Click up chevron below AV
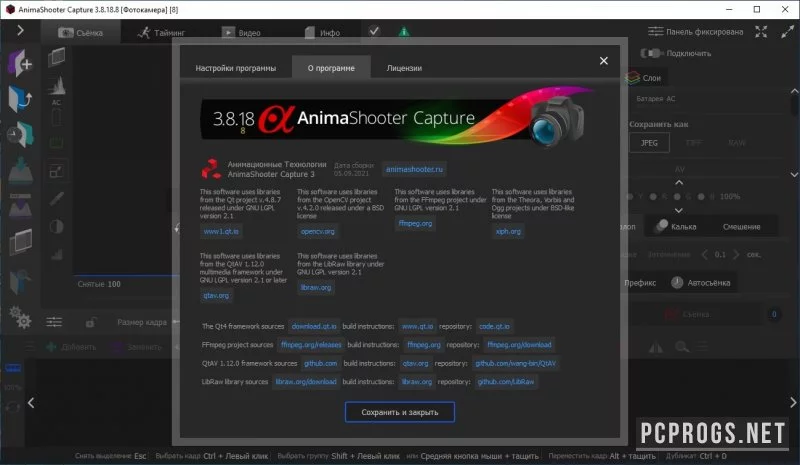 (679, 182)
